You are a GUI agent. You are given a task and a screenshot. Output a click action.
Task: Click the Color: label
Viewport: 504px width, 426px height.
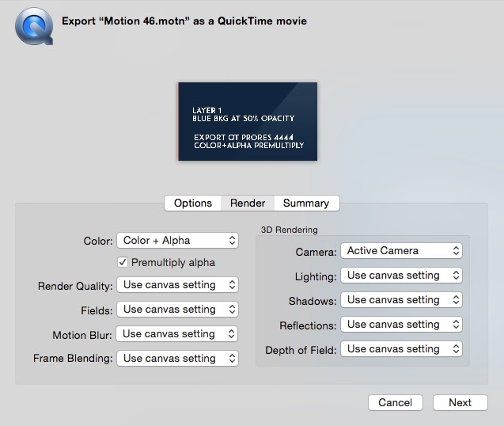click(98, 241)
